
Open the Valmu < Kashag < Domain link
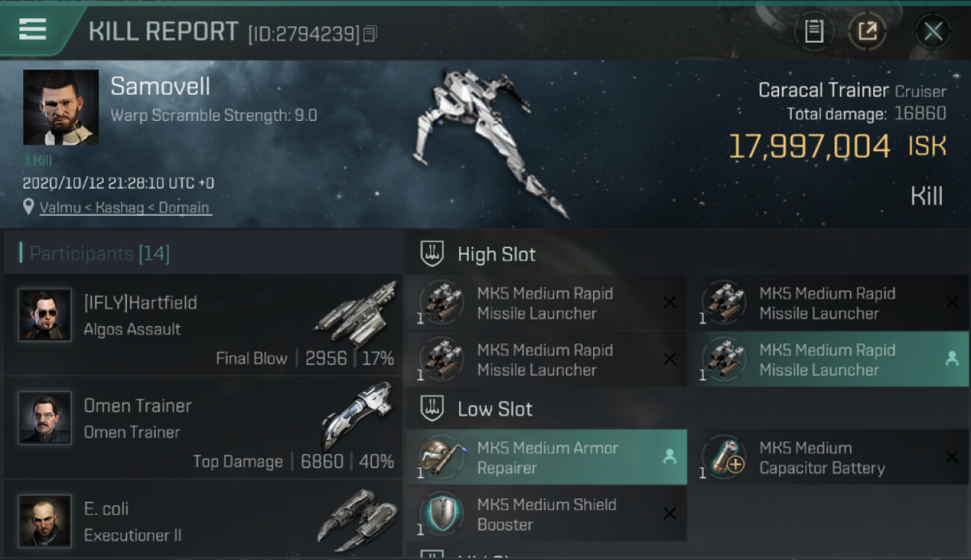coord(125,208)
